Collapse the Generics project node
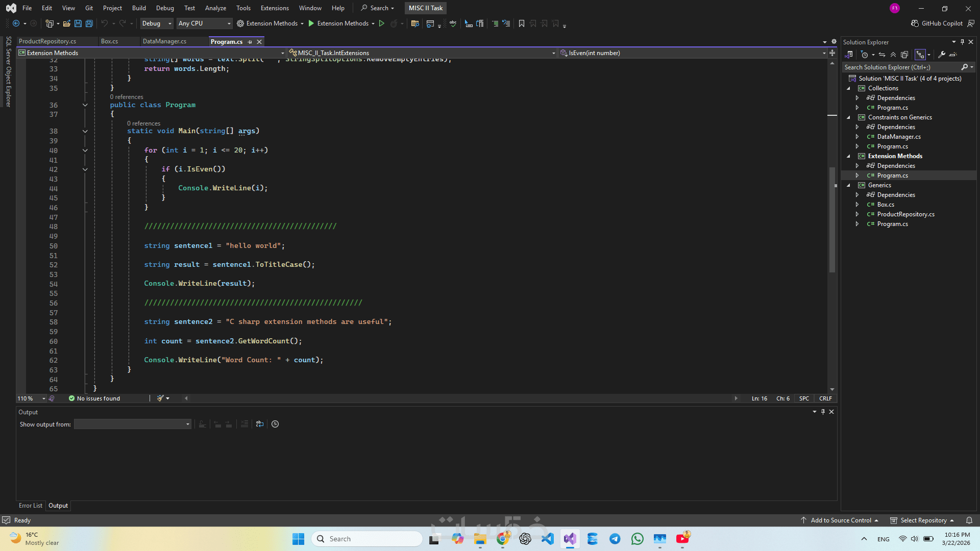Viewport: 980px width, 551px height. tap(849, 185)
